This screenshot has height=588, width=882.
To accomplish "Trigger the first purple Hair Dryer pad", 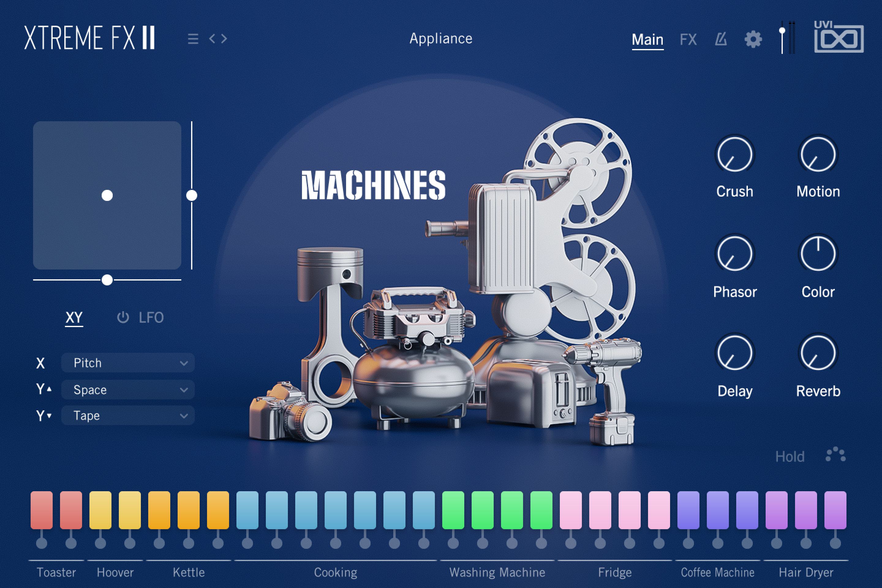I will [x=777, y=510].
